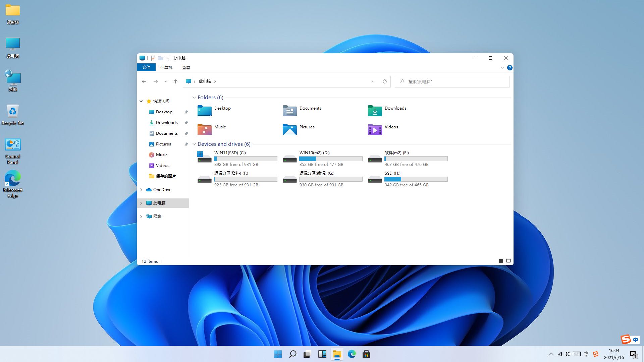Open the Videos folder icon
Viewport: 644px width, 362px height.
coord(375,129)
